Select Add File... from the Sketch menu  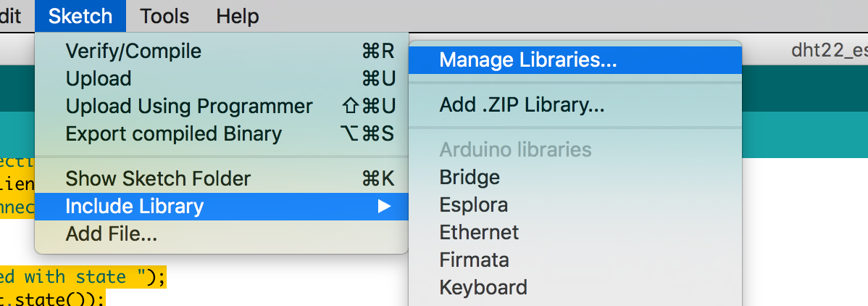[x=111, y=234]
